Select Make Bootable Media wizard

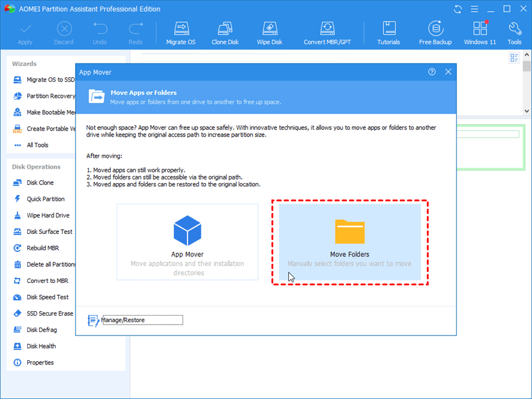(x=44, y=112)
